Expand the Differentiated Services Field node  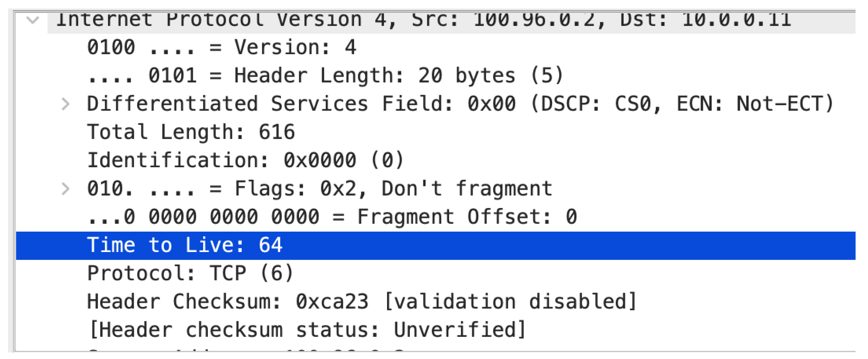(65, 104)
